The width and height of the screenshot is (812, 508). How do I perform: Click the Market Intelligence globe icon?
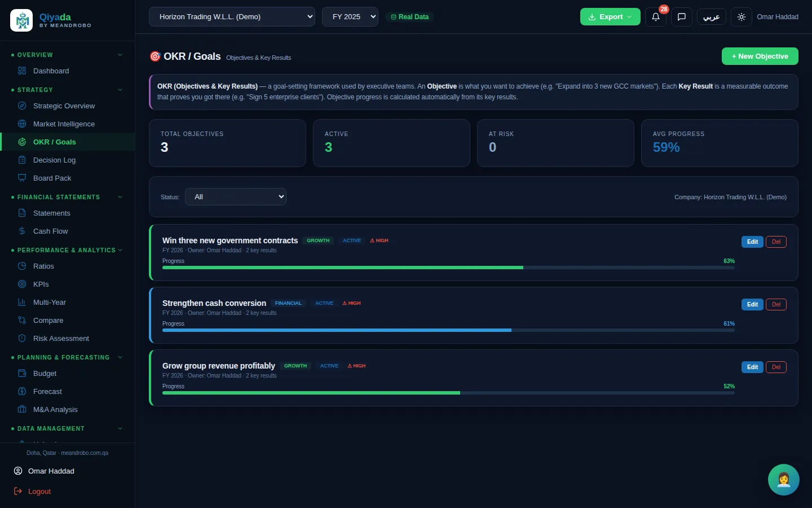click(22, 124)
